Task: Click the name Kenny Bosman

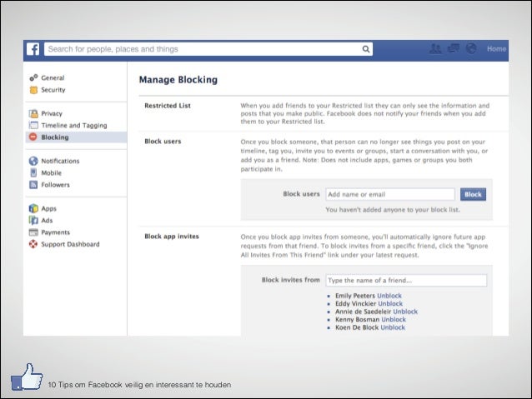Action: (x=357, y=319)
